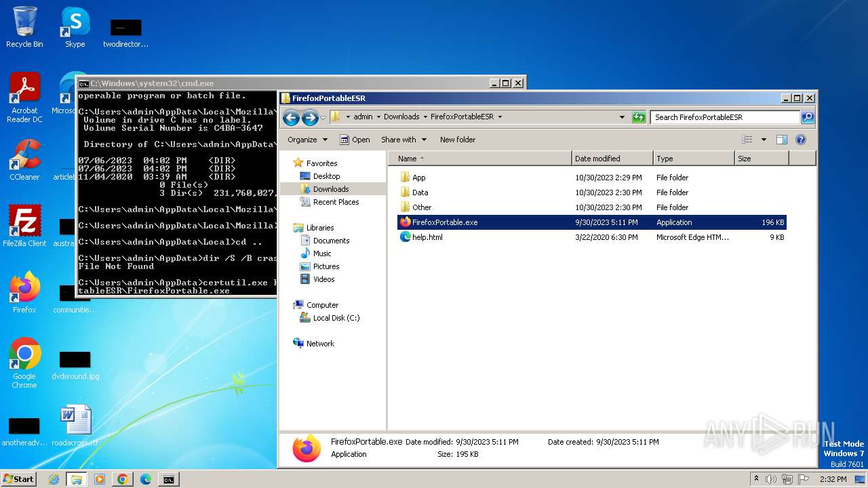Open the Share with menu
The image size is (868, 488).
pos(404,140)
